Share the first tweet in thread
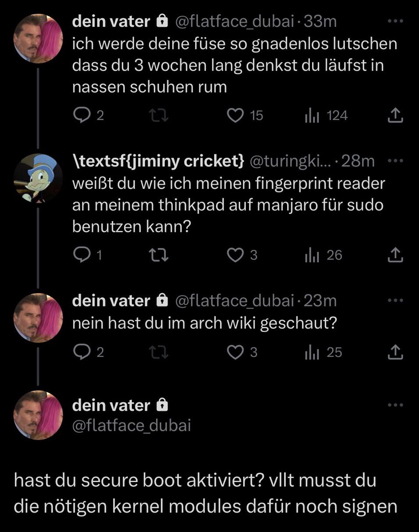Viewport: 419px width, 532px height. click(395, 115)
